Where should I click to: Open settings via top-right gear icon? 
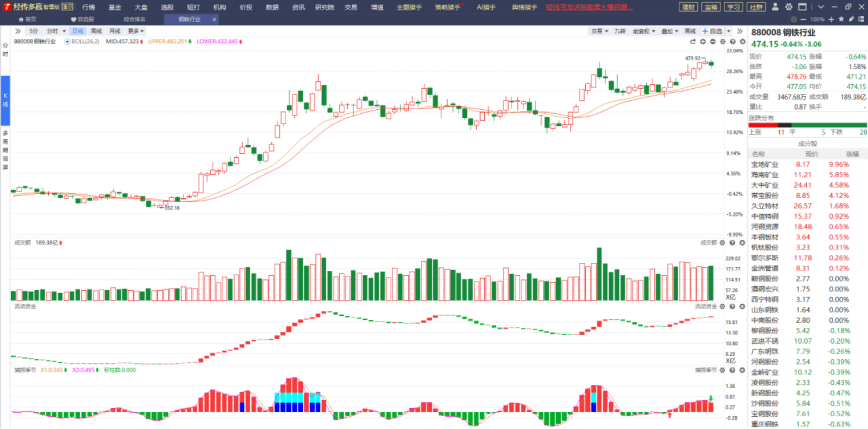tap(788, 7)
